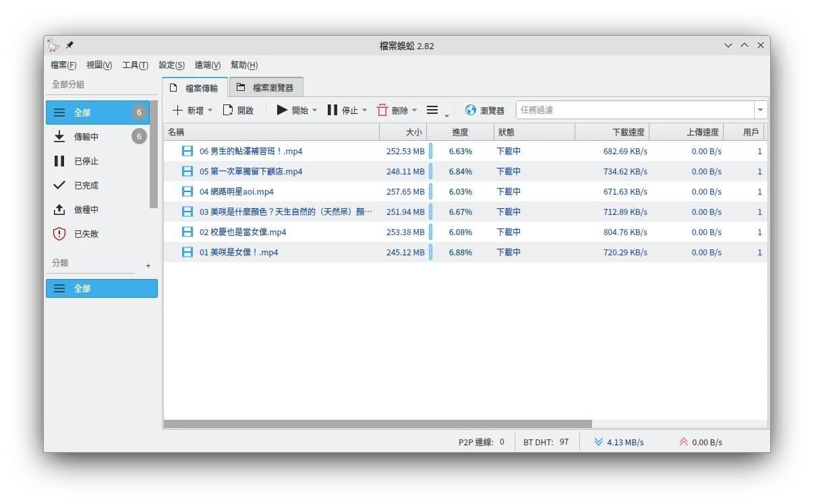Image resolution: width=814 pixels, height=504 pixels.
Task: Switch to the File Browser (檔案瀏覽器) tab
Action: tap(266, 88)
